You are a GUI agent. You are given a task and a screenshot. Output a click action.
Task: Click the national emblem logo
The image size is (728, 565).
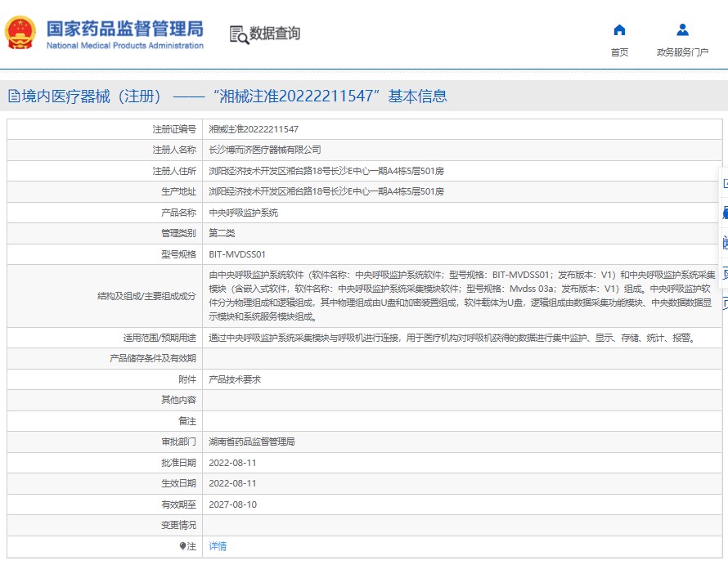(x=20, y=33)
